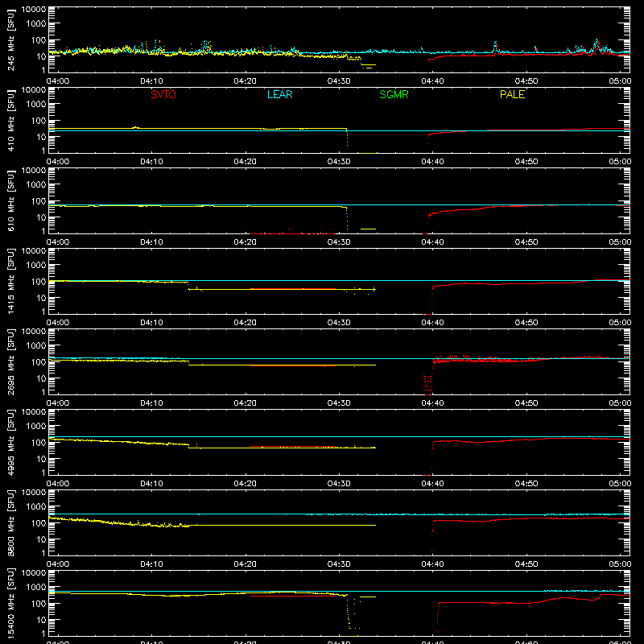644x644 pixels.
Task: Click the 4995 MHz [SFU] axis label
Action: 11,442
